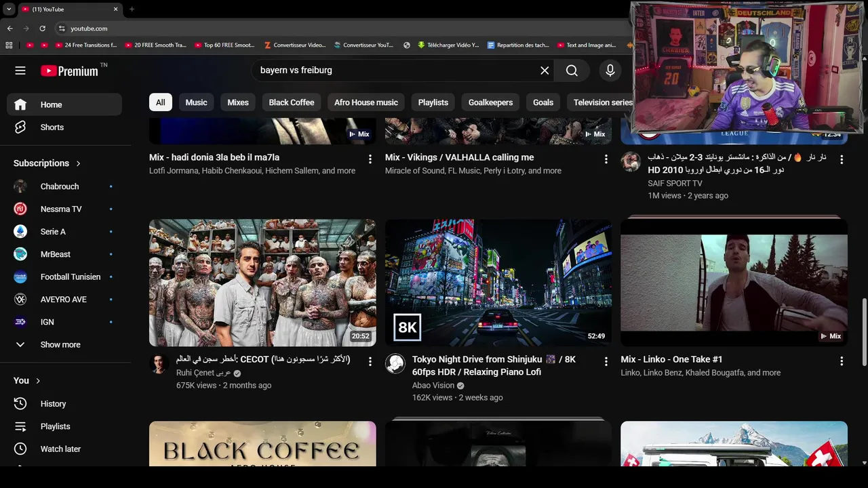Open the bookmarks bar apps grid icon
This screenshot has width=868, height=488.
coord(9,45)
